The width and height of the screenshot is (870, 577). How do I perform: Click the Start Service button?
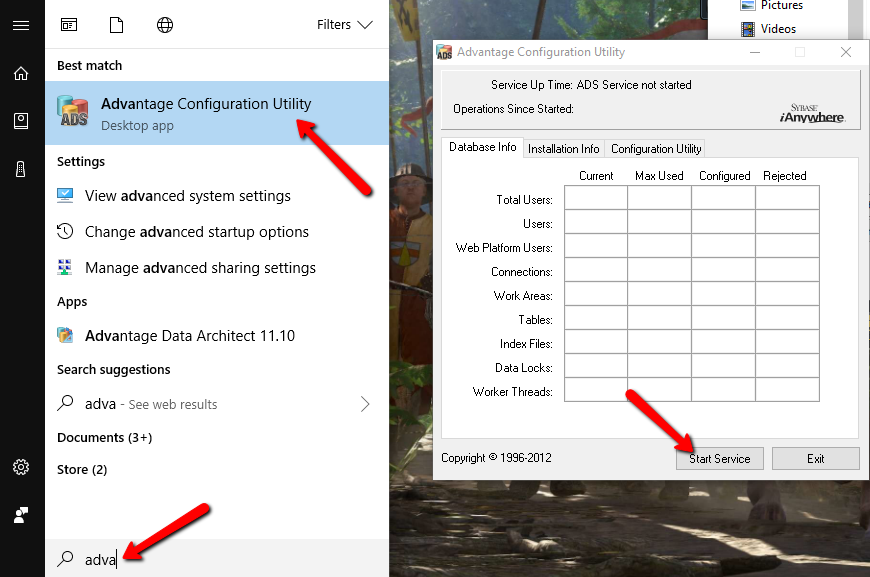720,459
